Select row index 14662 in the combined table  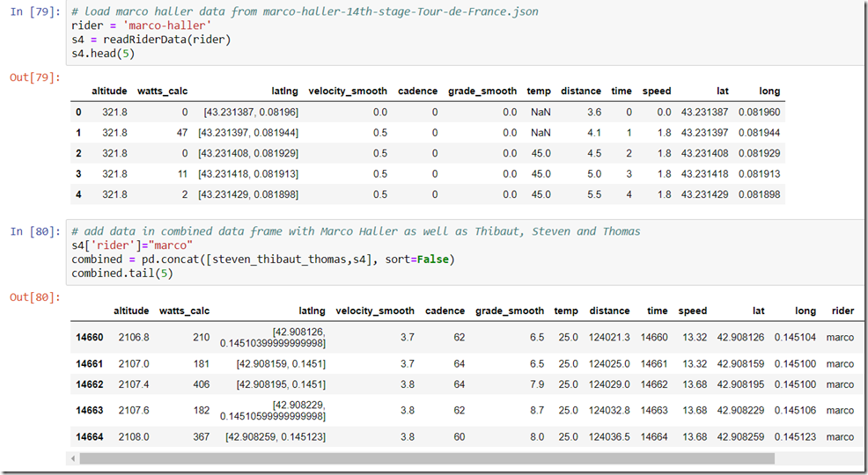[89, 384]
